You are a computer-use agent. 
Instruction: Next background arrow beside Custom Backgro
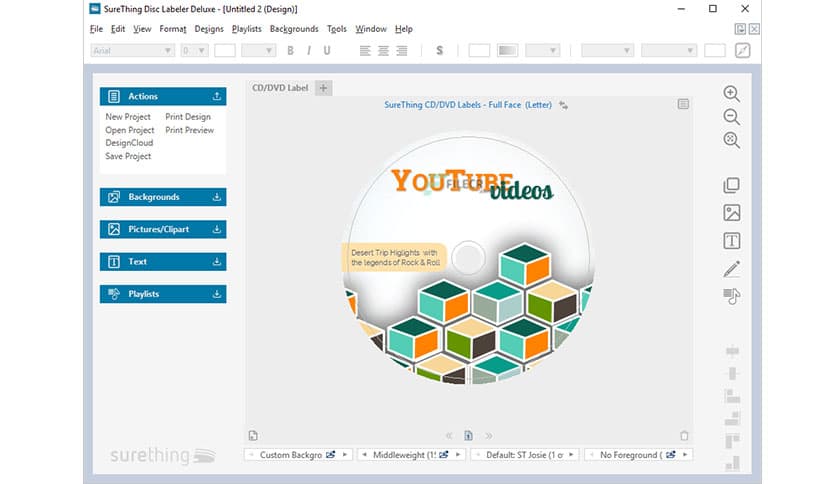(x=345, y=455)
